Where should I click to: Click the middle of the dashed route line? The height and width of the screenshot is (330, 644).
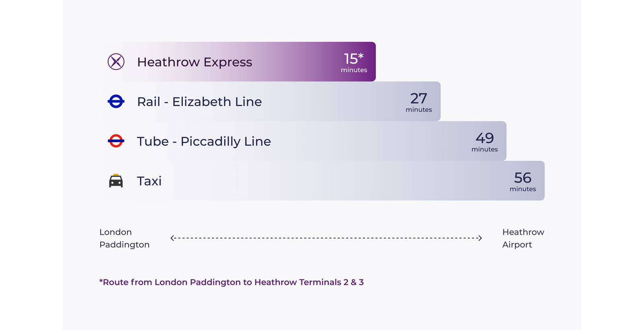coord(326,238)
